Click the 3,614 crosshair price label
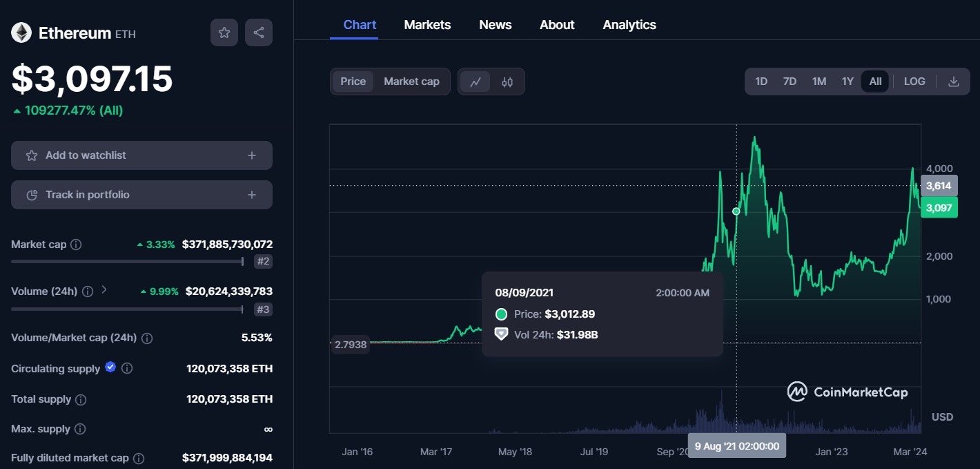The height and width of the screenshot is (469, 980). (x=939, y=186)
